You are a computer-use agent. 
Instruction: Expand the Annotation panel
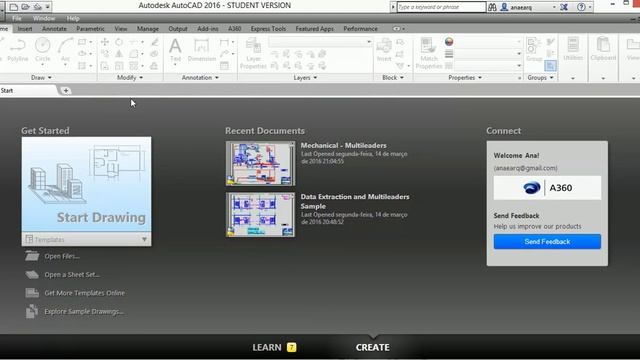[x=200, y=78]
